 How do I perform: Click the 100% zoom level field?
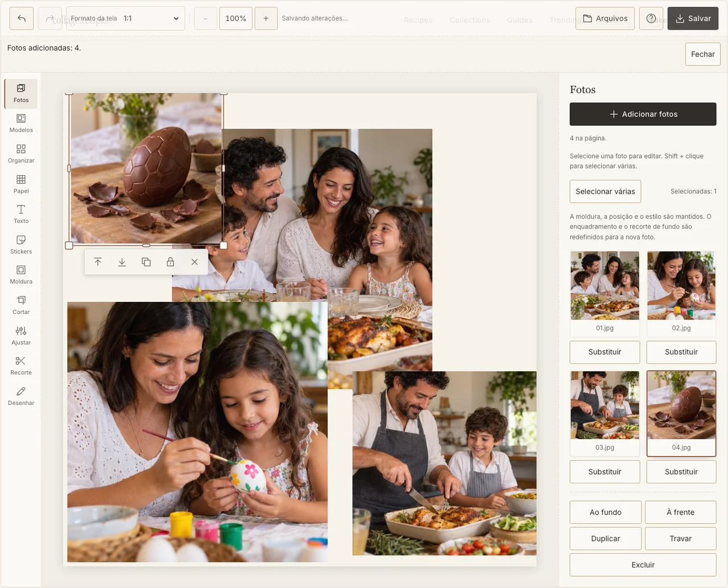(235, 18)
